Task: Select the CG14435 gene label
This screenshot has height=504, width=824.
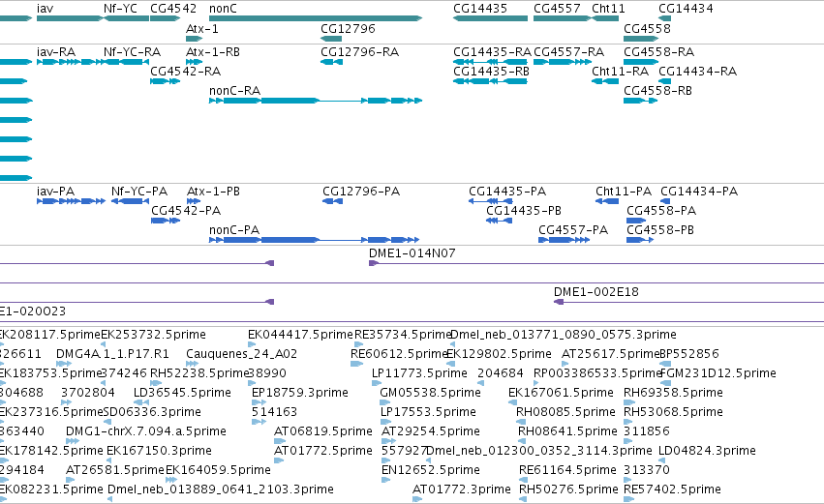Action: coord(480,9)
